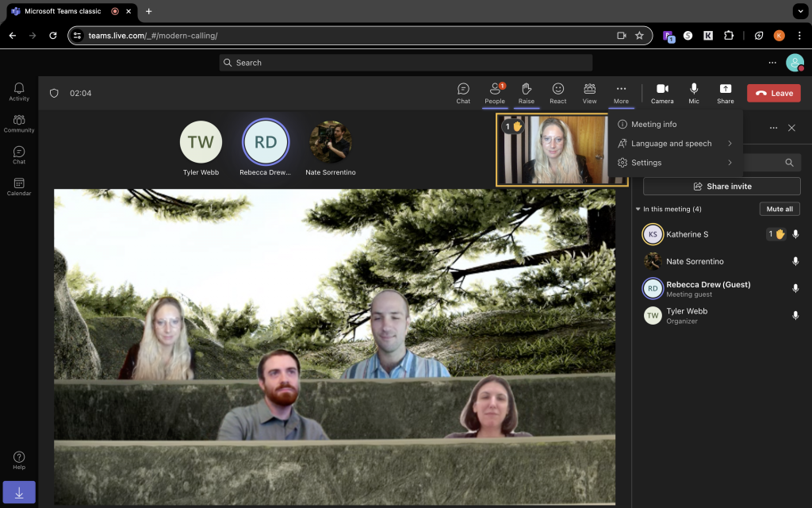Mute Nate Sorrentino's microphone
Image resolution: width=812 pixels, height=508 pixels.
tap(795, 261)
